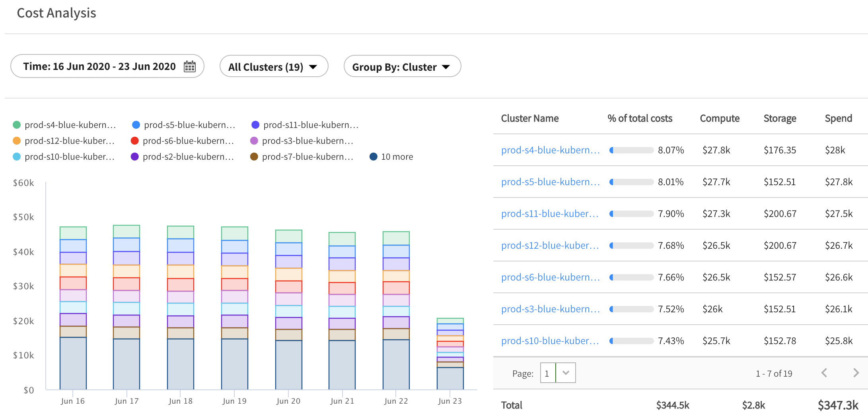868x418 pixels.
Task: Sort by % of total costs header
Action: pyautogui.click(x=640, y=118)
